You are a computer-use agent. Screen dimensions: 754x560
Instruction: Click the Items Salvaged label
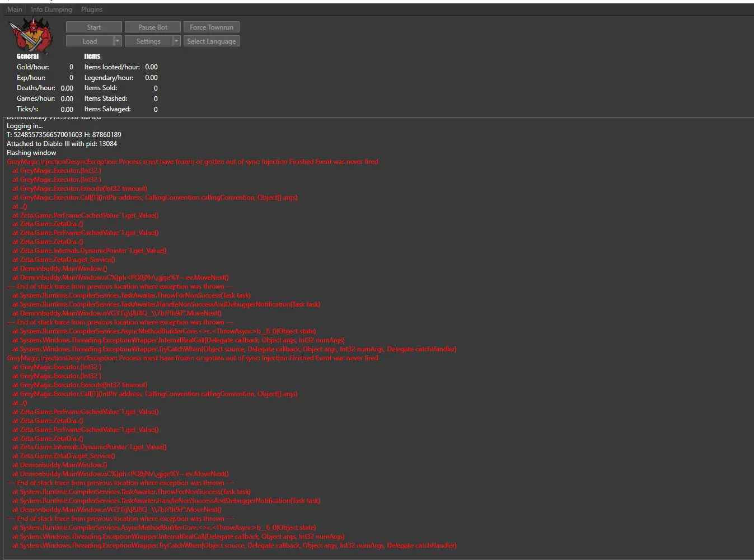coord(107,109)
